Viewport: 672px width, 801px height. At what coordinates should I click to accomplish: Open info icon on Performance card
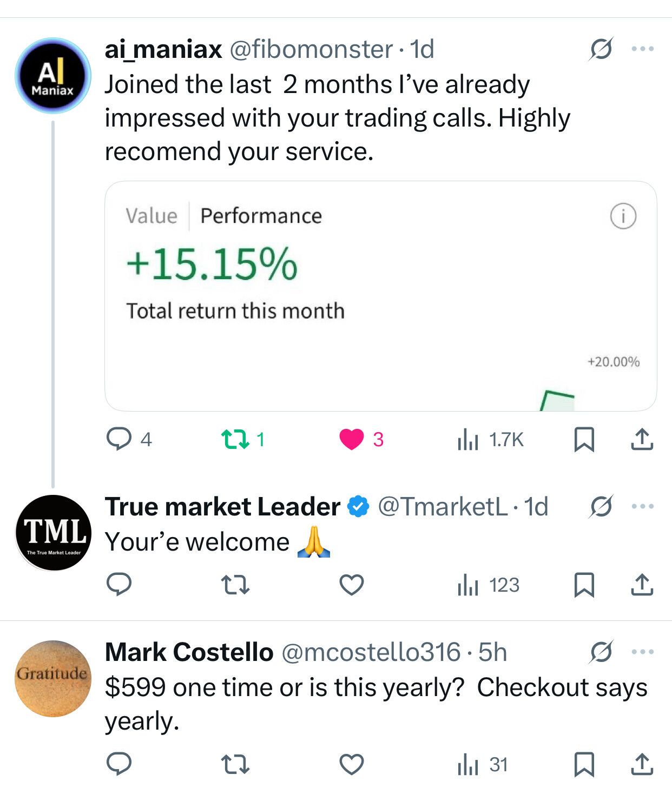click(623, 216)
